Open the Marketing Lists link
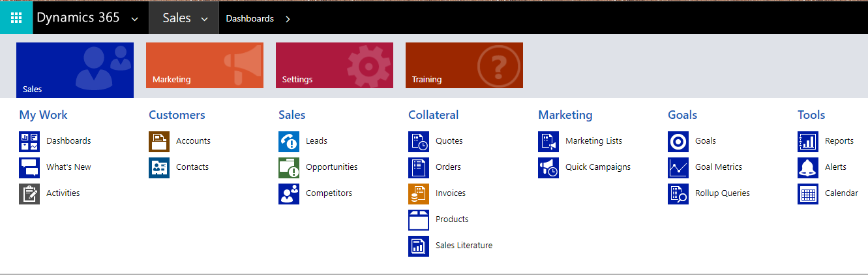Screen dimensions: 868x275 point(593,141)
